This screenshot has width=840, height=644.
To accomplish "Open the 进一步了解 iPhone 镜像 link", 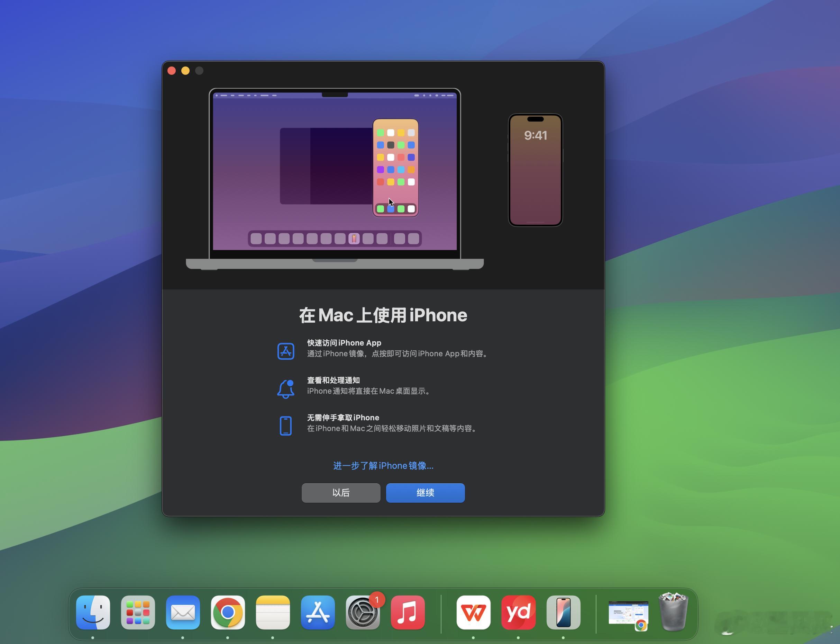I will click(382, 466).
